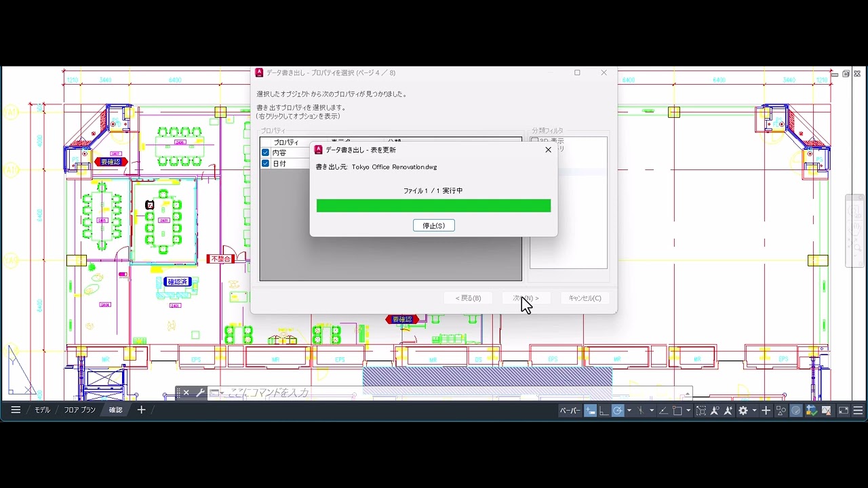Open status bar customization menu icon

click(858, 411)
